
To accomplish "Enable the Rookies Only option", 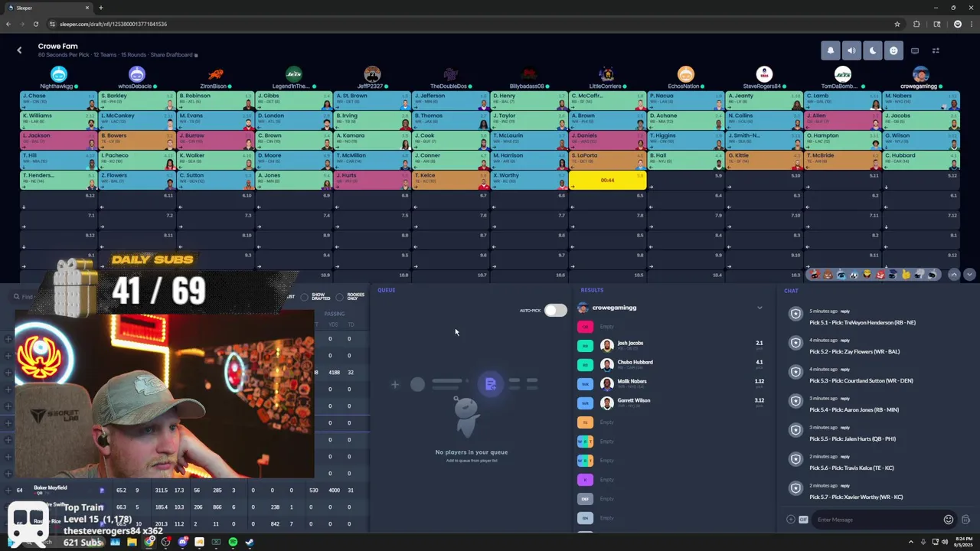I will [x=340, y=297].
